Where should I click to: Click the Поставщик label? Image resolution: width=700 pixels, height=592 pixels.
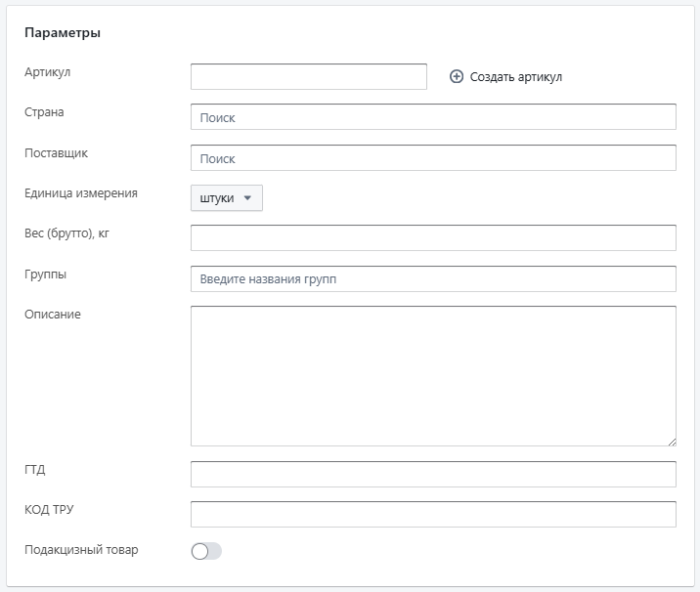57,153
